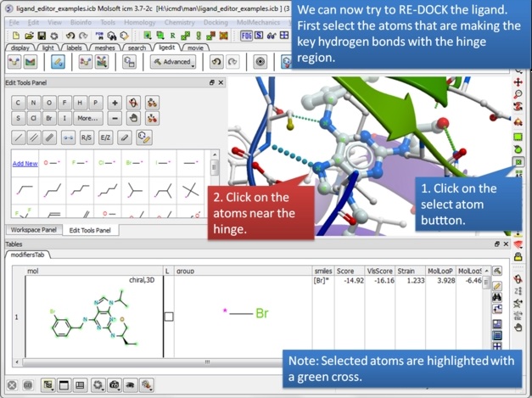The image size is (532, 398).
Task: Select the Carbon (C) atom button
Action: coord(19,102)
